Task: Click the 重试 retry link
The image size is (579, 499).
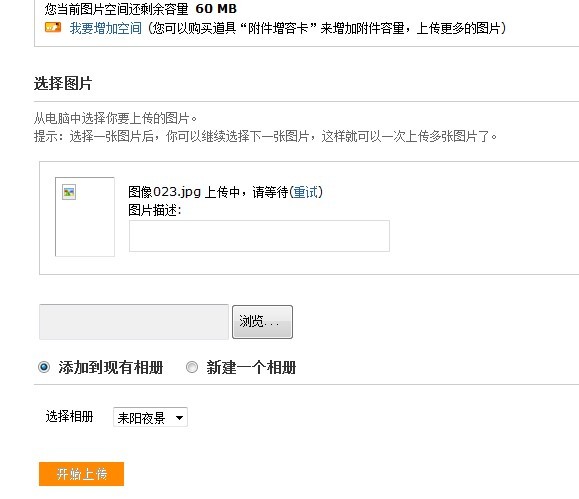Action: click(305, 192)
